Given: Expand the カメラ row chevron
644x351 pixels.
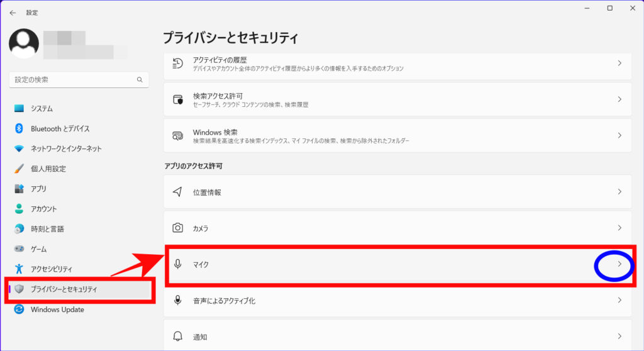Looking at the screenshot, I should pos(619,228).
